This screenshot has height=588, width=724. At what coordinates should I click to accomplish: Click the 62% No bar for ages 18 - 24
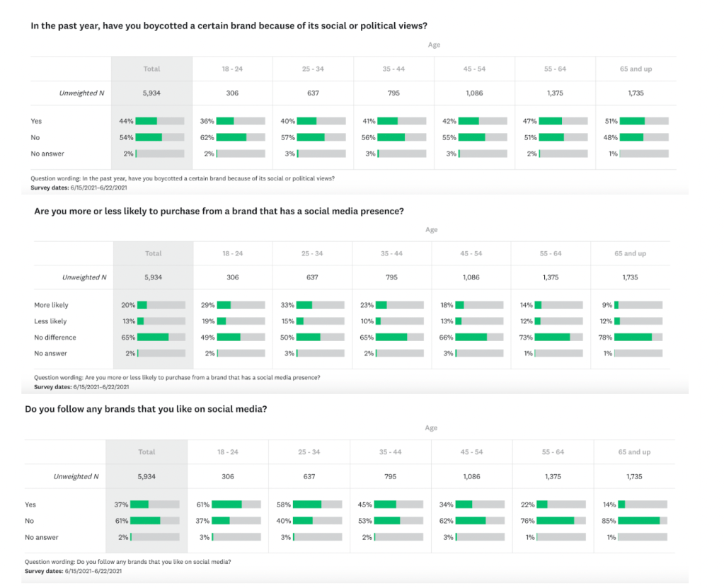coord(241,137)
